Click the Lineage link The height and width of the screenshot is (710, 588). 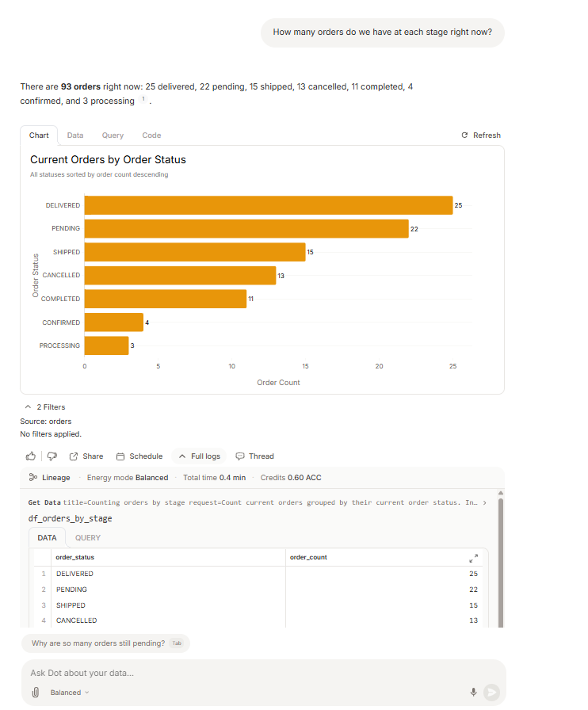[x=50, y=477]
